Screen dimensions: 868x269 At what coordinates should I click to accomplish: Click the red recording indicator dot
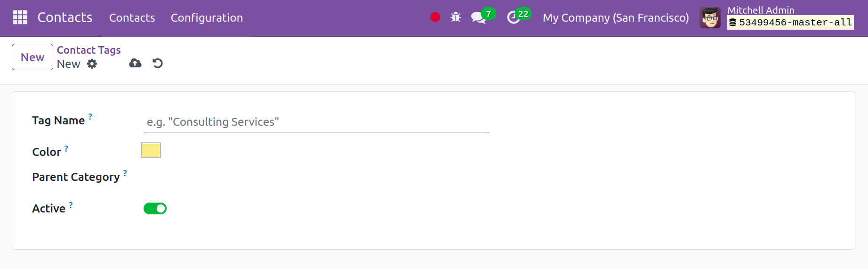[x=435, y=17]
